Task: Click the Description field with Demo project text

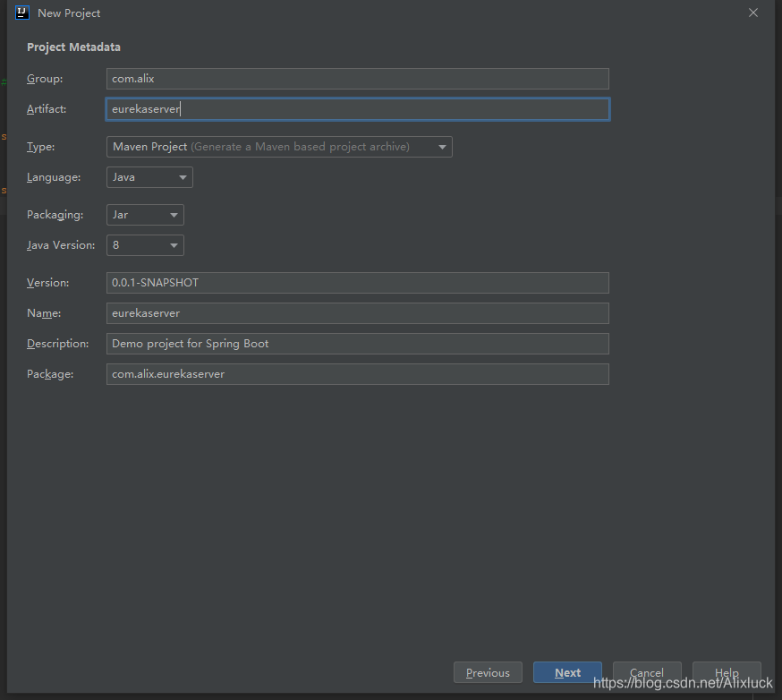Action: [358, 344]
